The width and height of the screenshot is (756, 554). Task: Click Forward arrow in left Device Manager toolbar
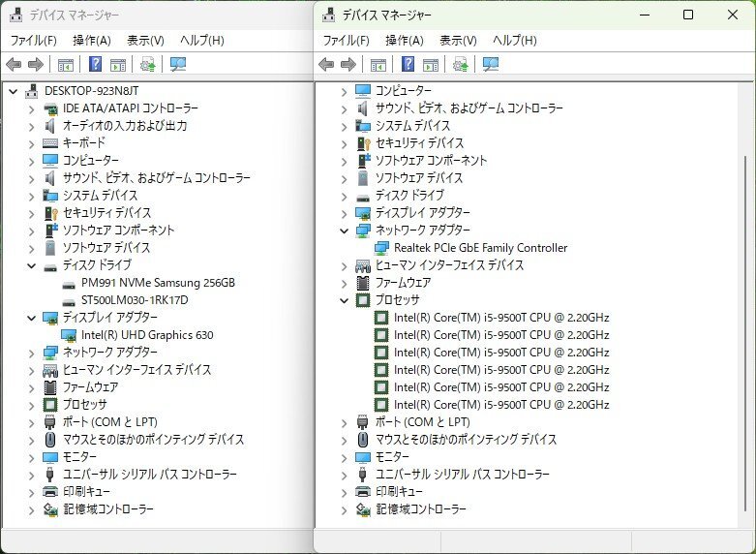point(36,64)
